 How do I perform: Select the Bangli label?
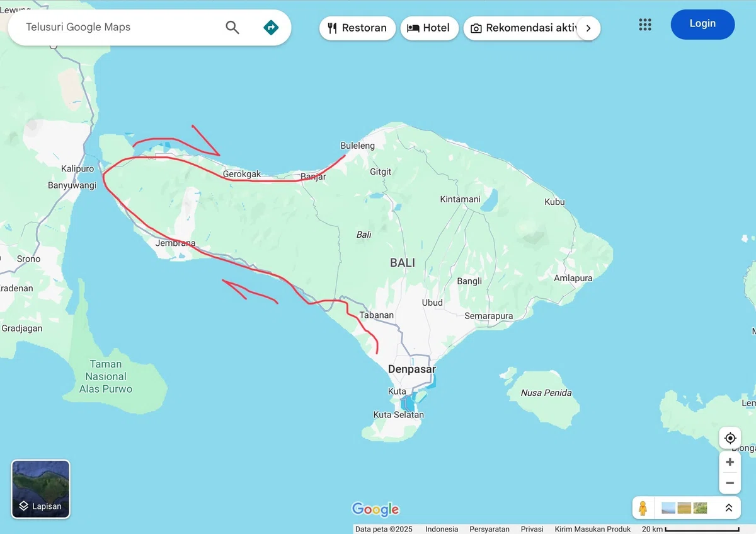point(469,281)
